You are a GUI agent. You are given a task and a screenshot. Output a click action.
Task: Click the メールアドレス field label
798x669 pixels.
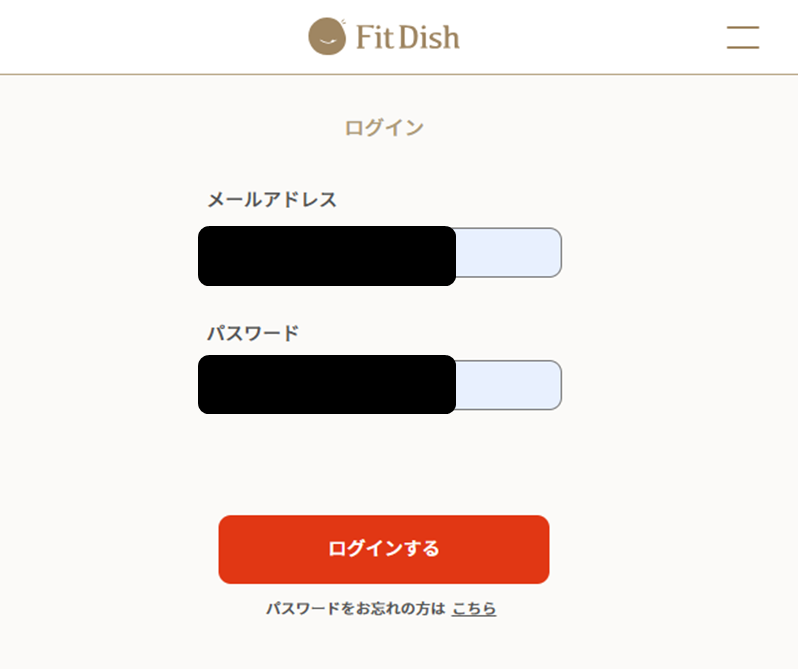click(x=272, y=200)
